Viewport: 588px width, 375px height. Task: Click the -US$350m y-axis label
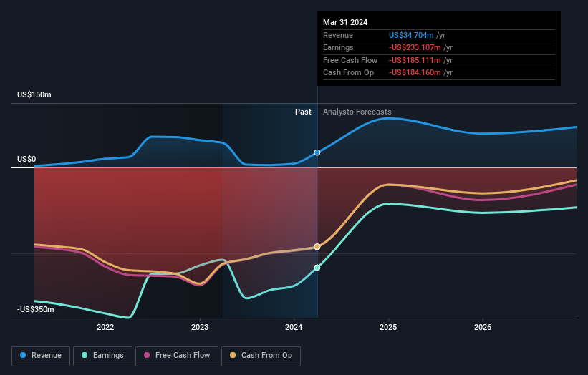pos(36,309)
